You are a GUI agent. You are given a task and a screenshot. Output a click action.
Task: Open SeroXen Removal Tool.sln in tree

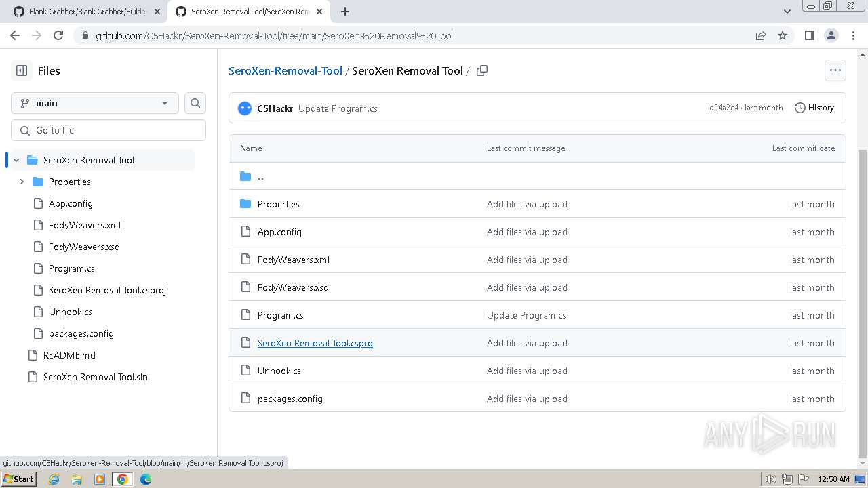tap(95, 377)
